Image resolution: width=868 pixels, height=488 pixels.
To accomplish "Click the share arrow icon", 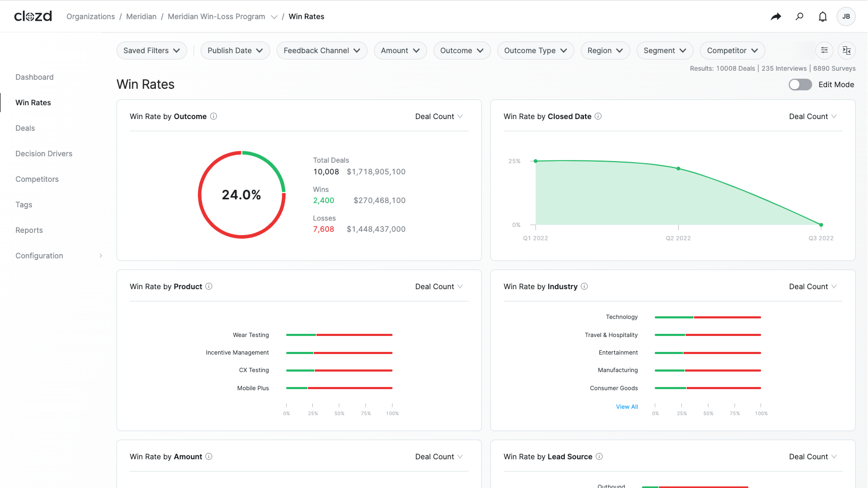I will coord(776,16).
